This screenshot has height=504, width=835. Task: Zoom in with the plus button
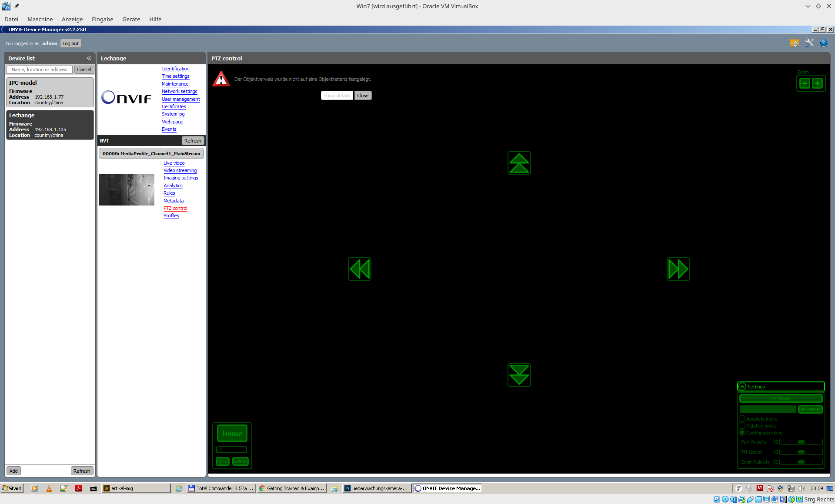pyautogui.click(x=818, y=83)
